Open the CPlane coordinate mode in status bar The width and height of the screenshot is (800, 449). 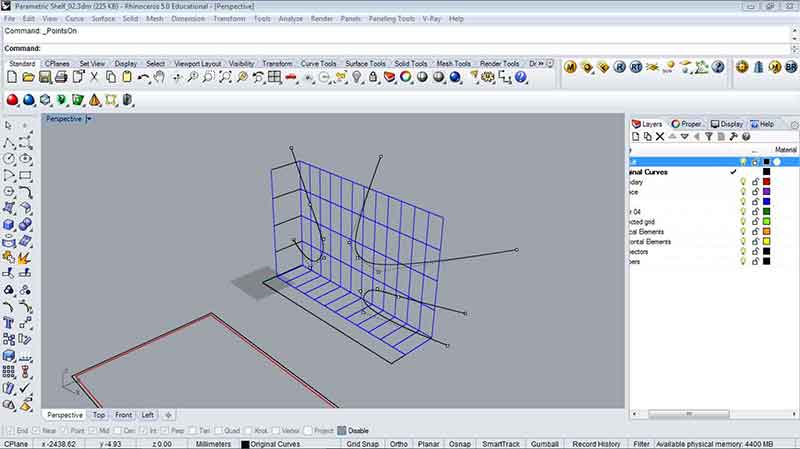[16, 444]
